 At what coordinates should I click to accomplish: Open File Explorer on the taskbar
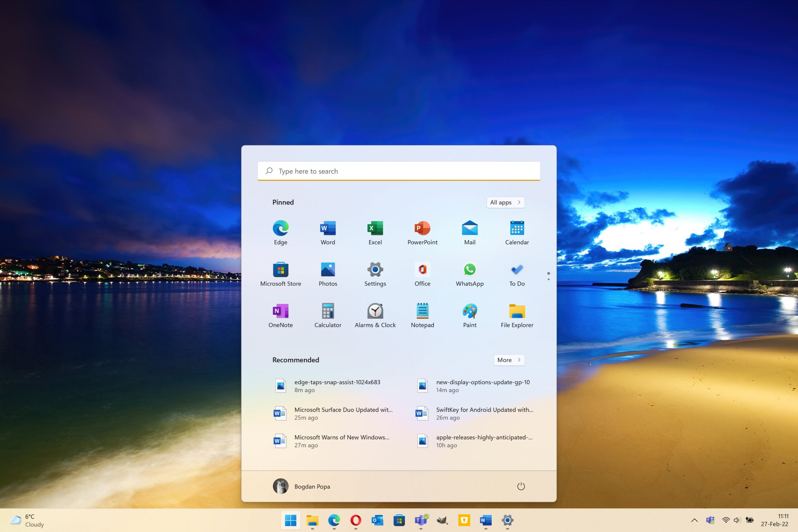pos(312,520)
